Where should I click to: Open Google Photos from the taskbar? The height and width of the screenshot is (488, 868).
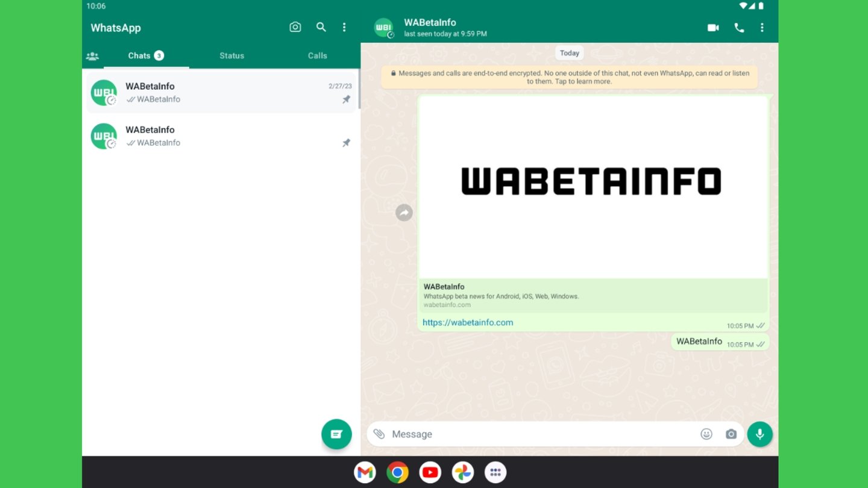tap(463, 472)
